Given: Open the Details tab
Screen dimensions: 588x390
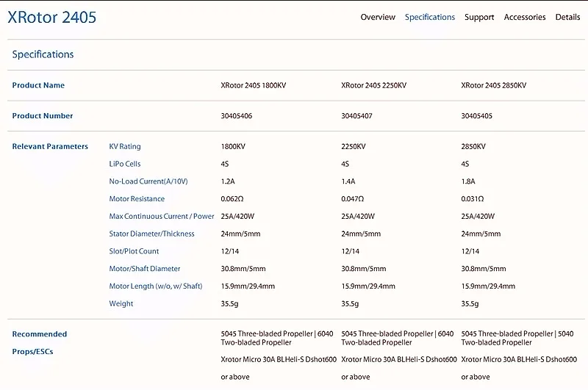Looking at the screenshot, I should [567, 17].
